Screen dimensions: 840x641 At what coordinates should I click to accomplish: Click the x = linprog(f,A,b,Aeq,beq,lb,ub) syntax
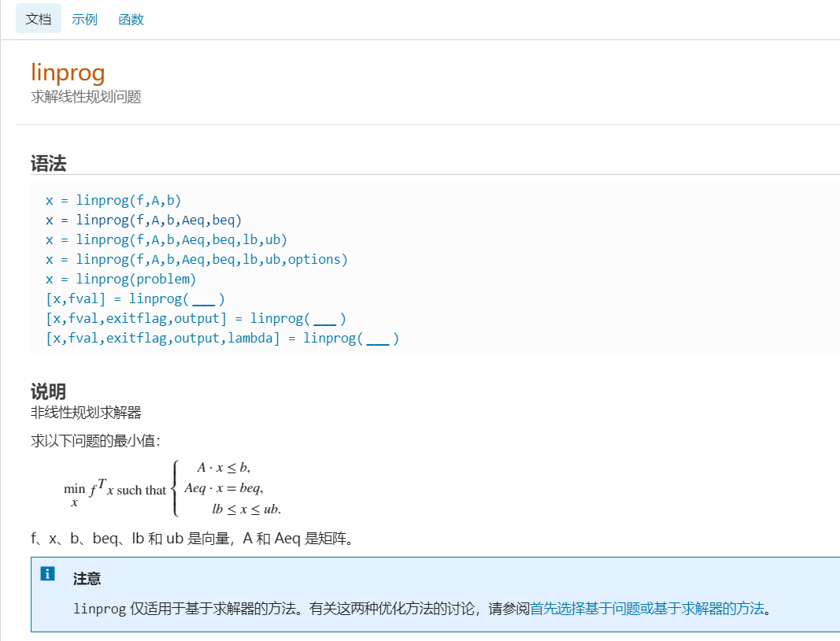(165, 239)
